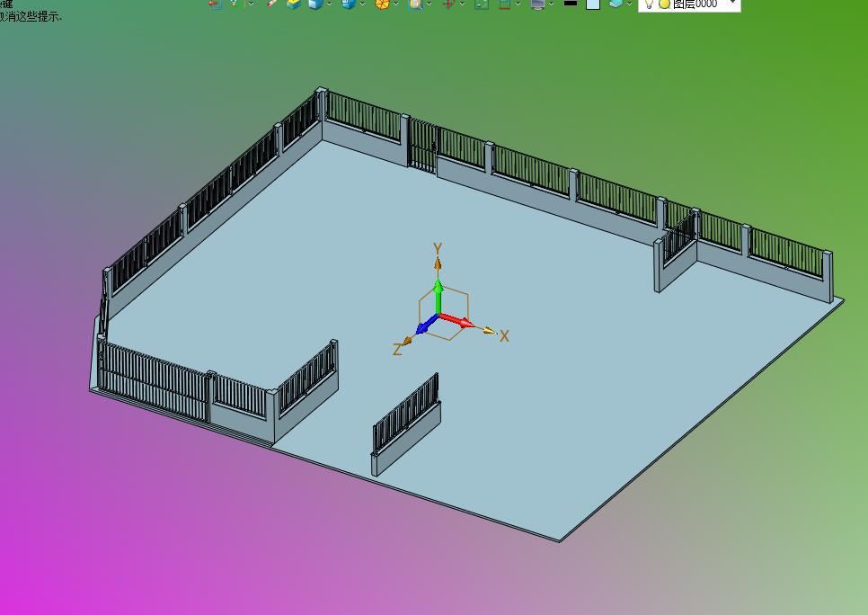Click the monitor display settings icon
Image resolution: width=868 pixels, height=615 pixels.
537,4
